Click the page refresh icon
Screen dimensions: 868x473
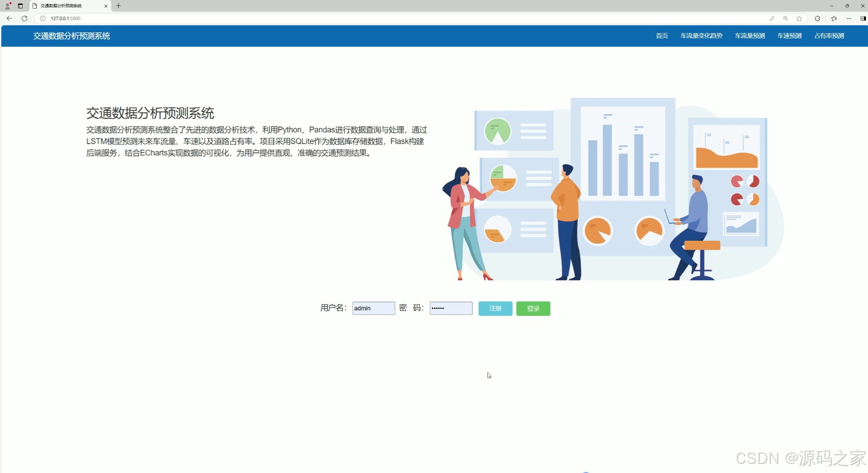coord(24,18)
